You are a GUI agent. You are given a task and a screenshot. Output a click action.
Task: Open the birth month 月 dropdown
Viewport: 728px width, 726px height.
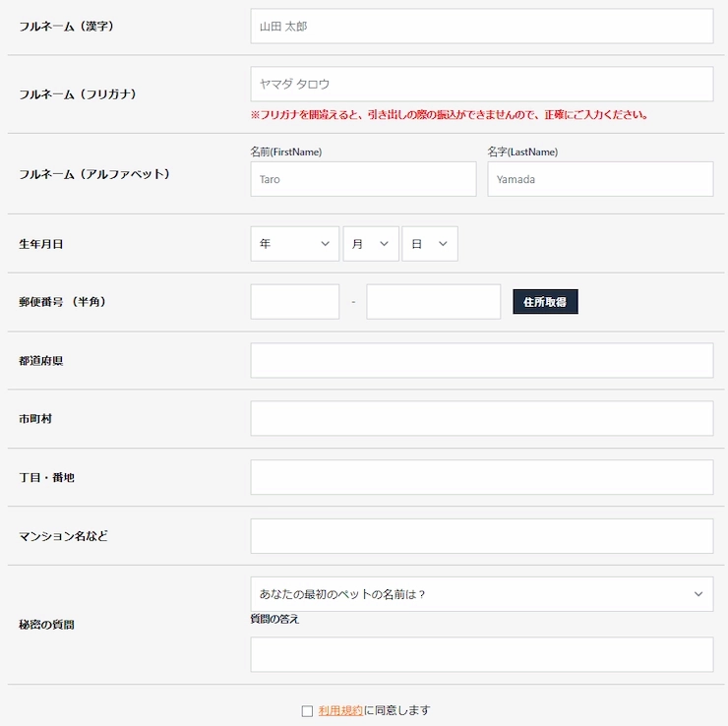click(371, 244)
